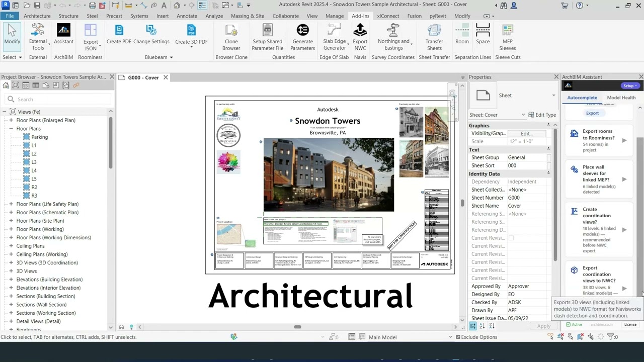This screenshot has height=362, width=644.
Task: Switch to the Architecture ribbon tab
Action: click(37, 16)
